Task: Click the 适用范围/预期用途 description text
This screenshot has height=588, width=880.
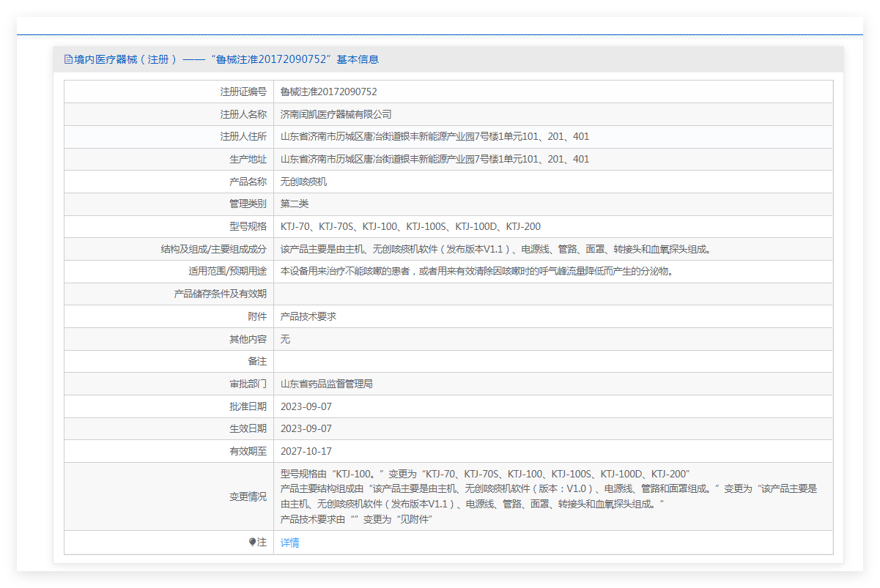Action: tap(476, 271)
